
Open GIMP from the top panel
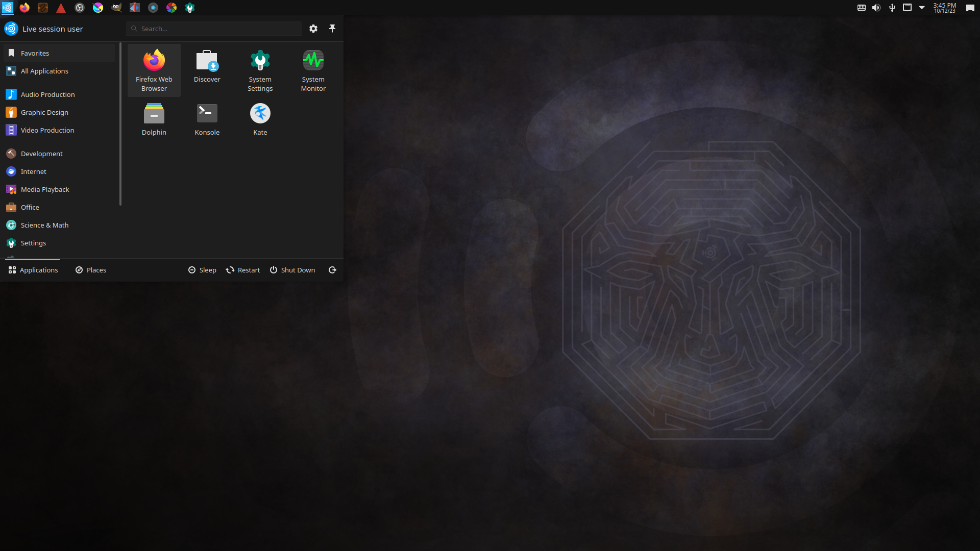(116, 8)
